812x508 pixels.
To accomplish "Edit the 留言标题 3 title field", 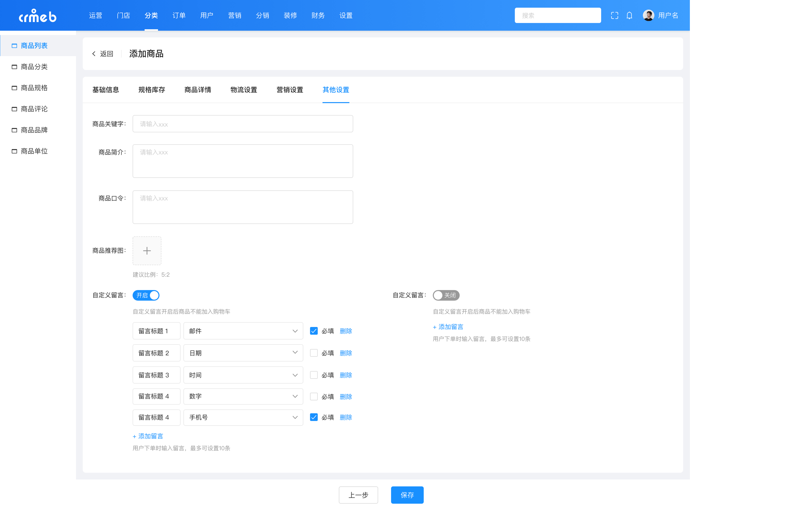I will tap(156, 375).
